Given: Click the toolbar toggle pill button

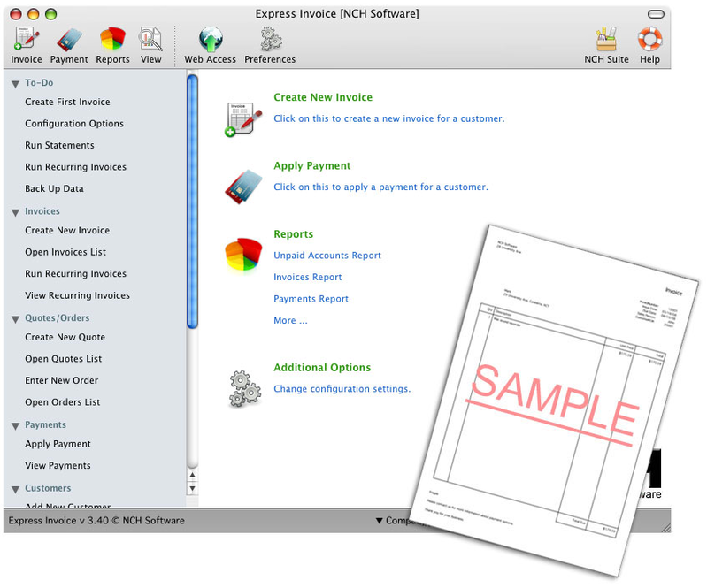Looking at the screenshot, I should pyautogui.click(x=656, y=14).
